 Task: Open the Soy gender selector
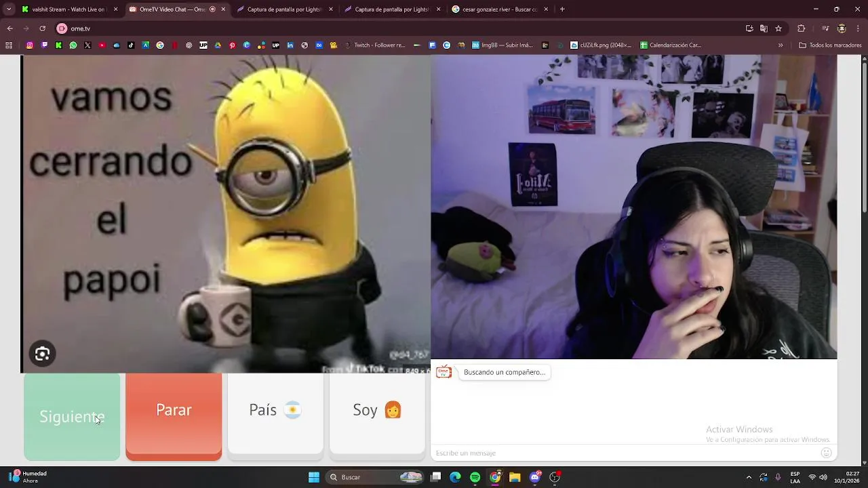coord(377,413)
